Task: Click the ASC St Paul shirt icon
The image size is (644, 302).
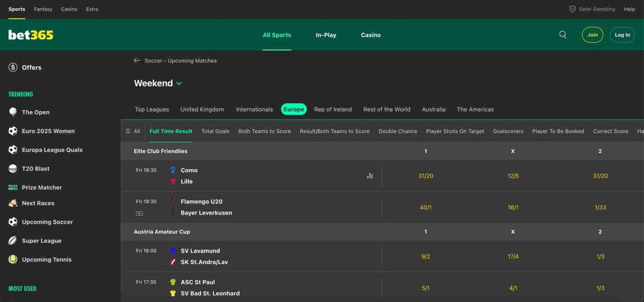Action: pos(173,282)
